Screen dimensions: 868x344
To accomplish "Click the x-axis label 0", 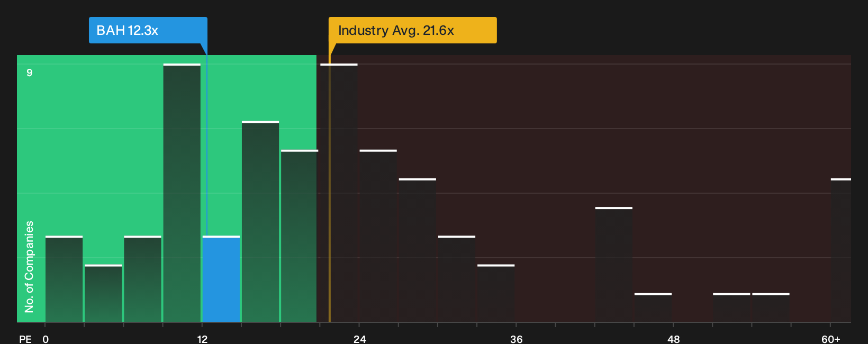I will coord(46,339).
